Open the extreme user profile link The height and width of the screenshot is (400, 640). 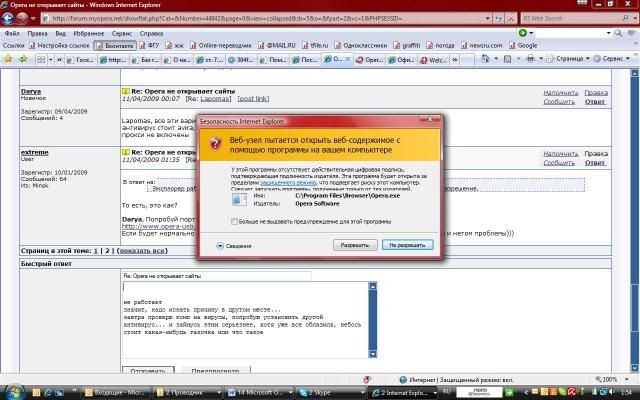[35, 152]
